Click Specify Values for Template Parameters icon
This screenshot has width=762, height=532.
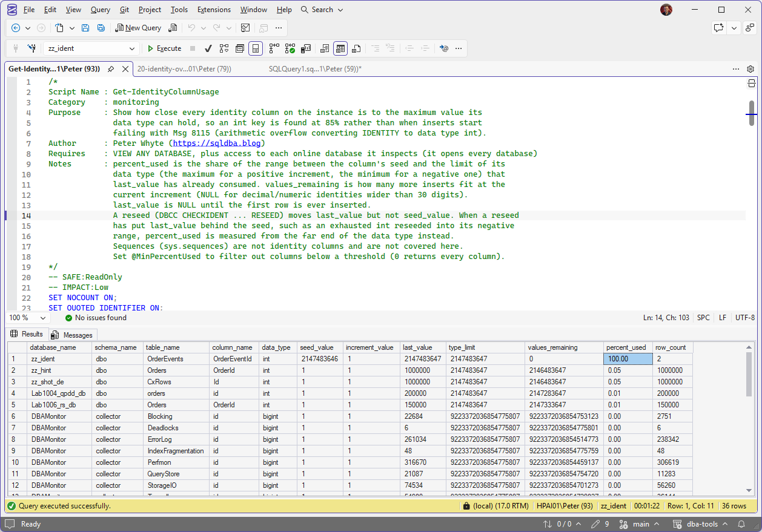(x=444, y=48)
